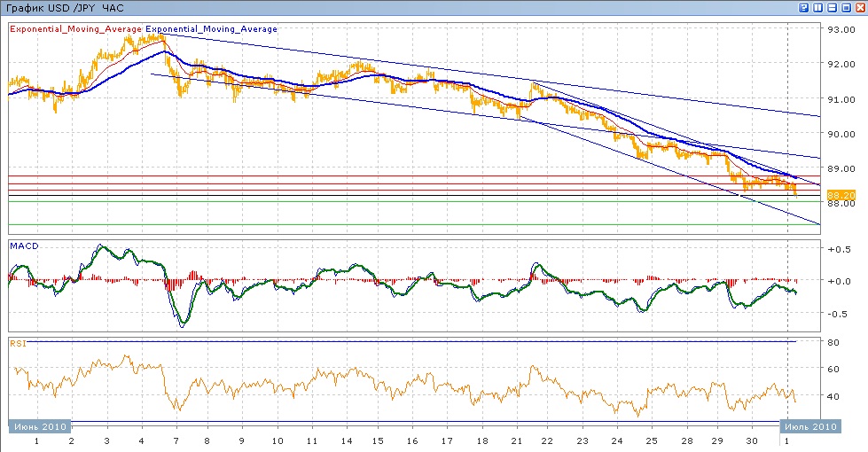Click the График USD/JPY ЧАС title

[63, 7]
